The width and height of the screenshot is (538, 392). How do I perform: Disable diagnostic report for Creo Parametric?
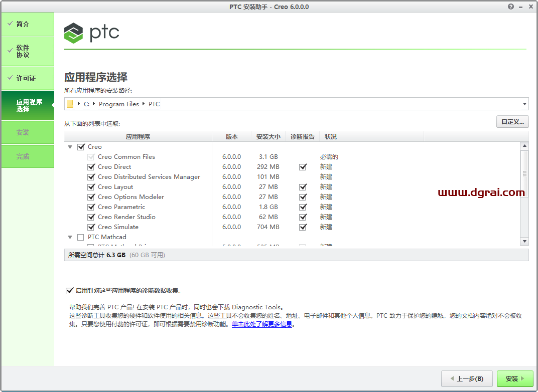coord(303,207)
